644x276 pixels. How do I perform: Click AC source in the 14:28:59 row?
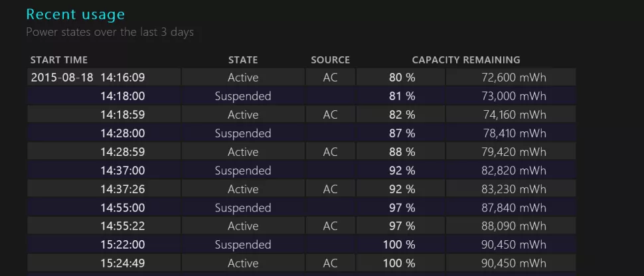point(330,152)
